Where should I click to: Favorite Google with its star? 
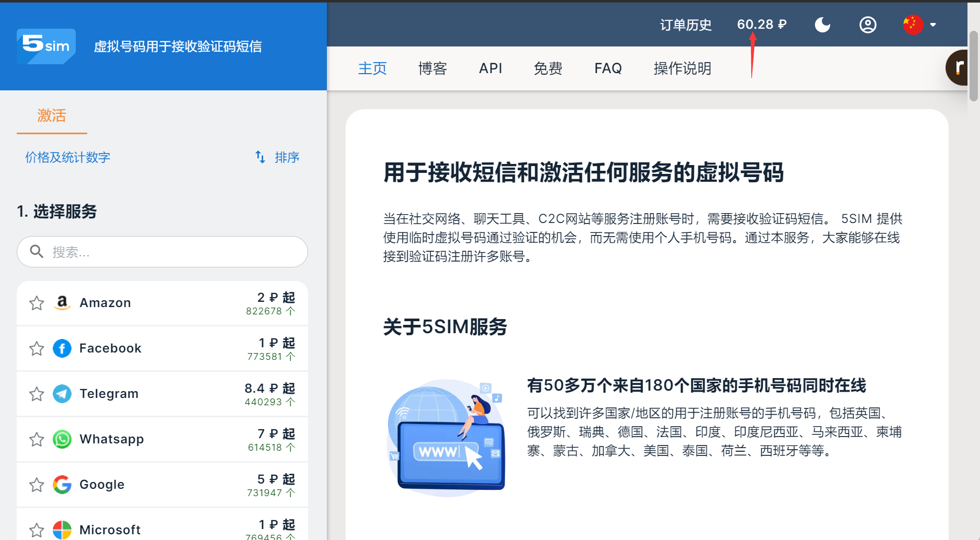[37, 485]
